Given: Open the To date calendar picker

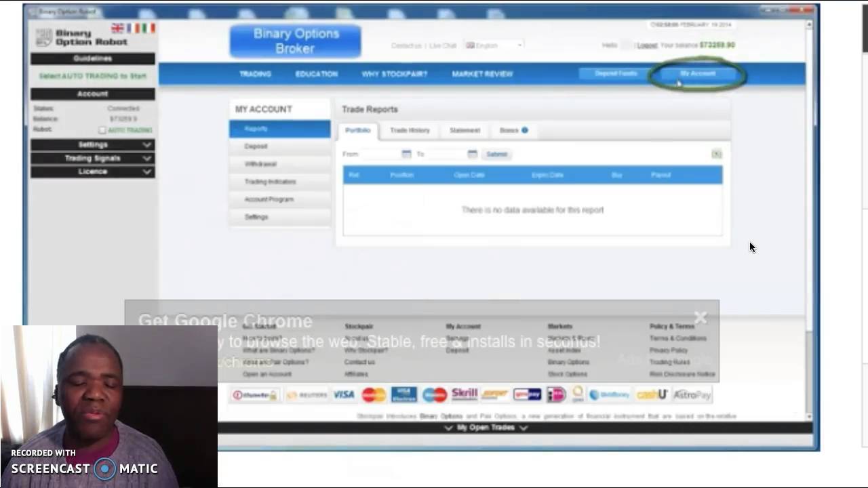Looking at the screenshot, I should [x=472, y=154].
